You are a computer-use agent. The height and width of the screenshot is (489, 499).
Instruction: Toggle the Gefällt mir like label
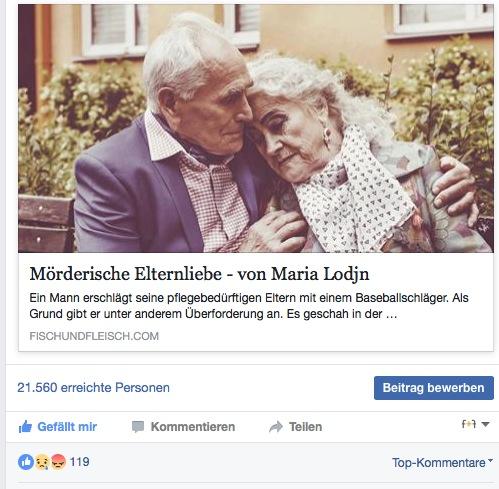tap(67, 427)
